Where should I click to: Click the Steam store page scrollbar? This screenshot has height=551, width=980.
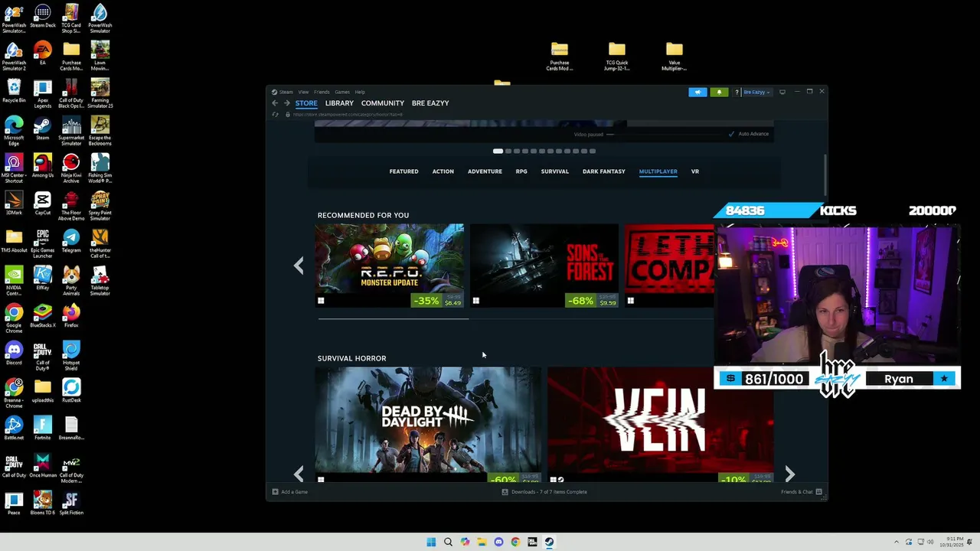(825, 174)
